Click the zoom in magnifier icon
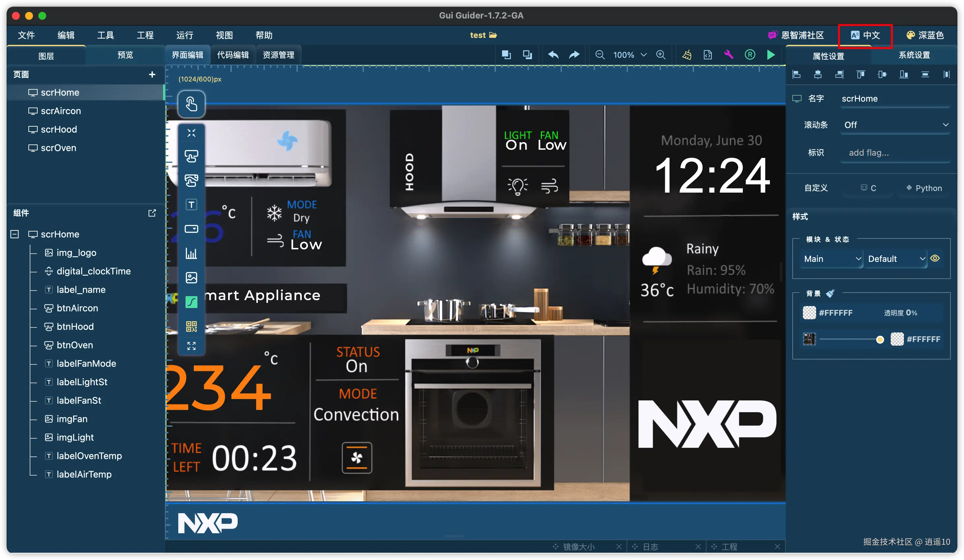 [661, 55]
